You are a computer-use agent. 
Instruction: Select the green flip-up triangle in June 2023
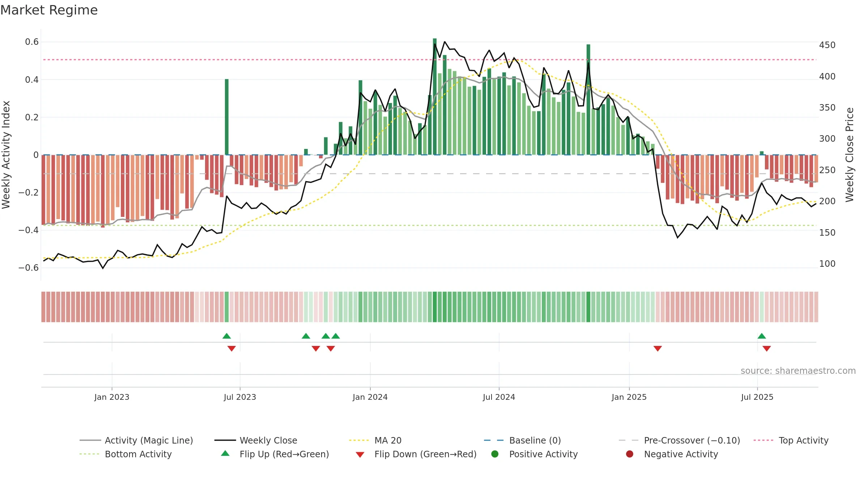[x=227, y=336]
